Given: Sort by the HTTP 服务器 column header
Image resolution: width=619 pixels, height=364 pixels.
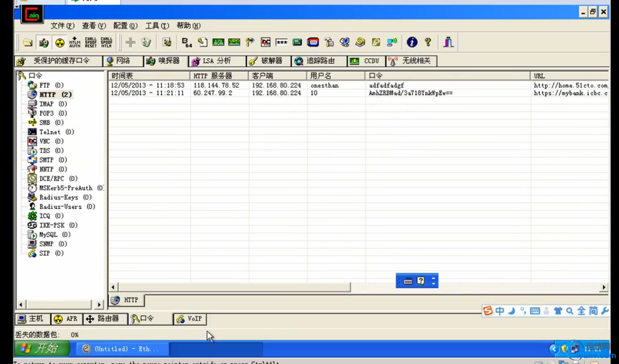Looking at the screenshot, I should pos(219,76).
